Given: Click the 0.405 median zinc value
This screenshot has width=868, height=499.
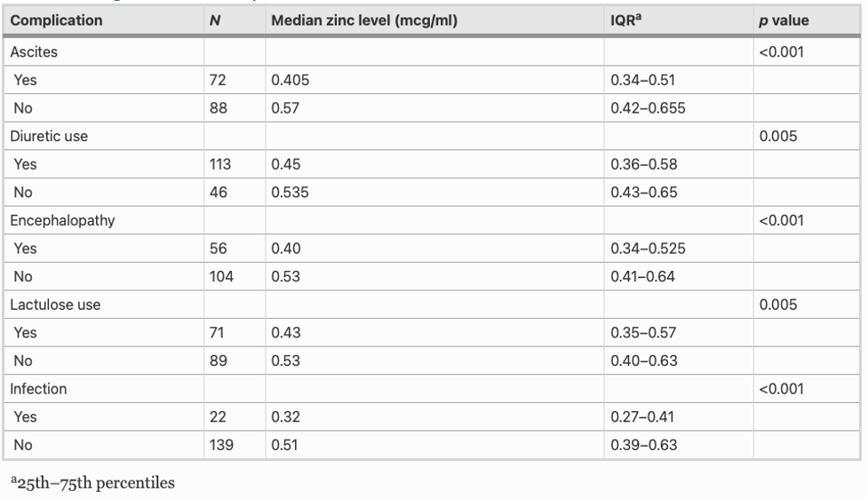Looking at the screenshot, I should [290, 80].
